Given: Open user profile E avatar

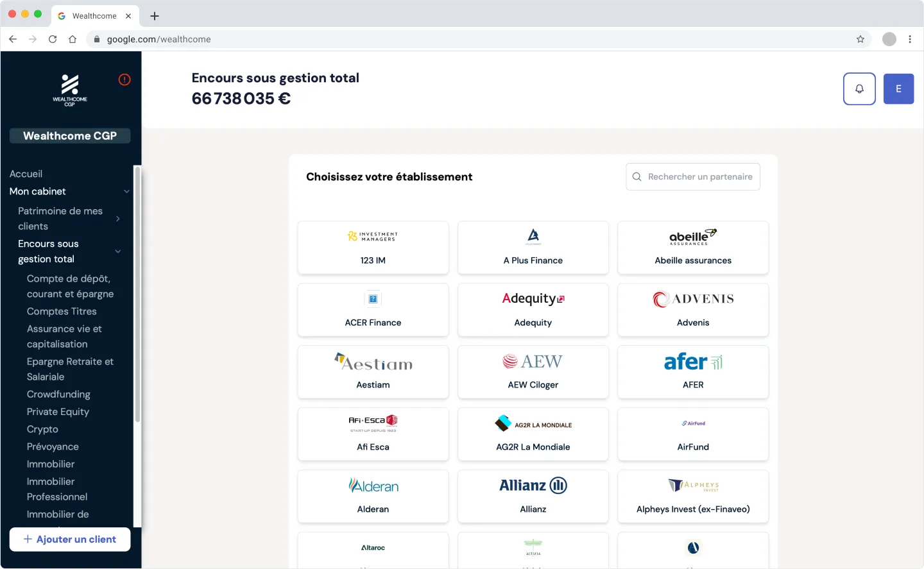Looking at the screenshot, I should [x=898, y=89].
